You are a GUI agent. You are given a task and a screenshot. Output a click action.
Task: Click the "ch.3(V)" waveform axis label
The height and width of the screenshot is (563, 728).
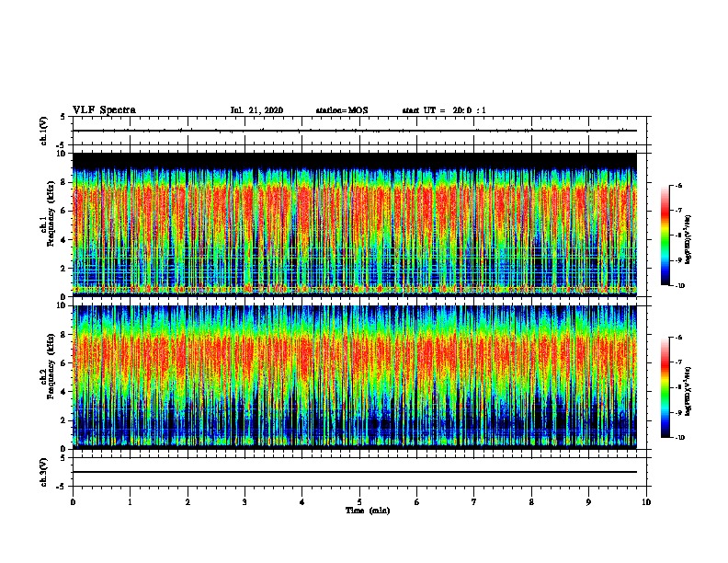[x=44, y=472]
